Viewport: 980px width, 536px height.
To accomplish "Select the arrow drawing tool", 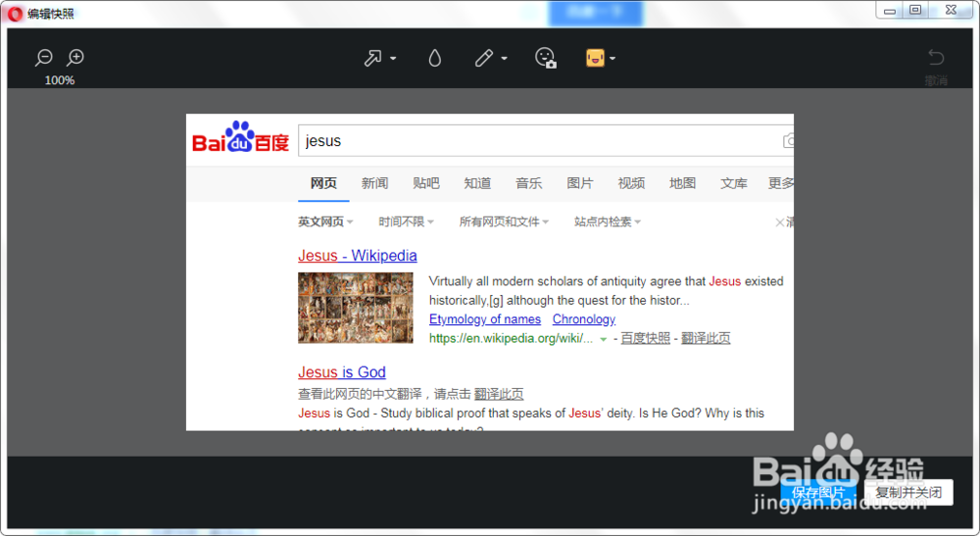I will (373, 58).
